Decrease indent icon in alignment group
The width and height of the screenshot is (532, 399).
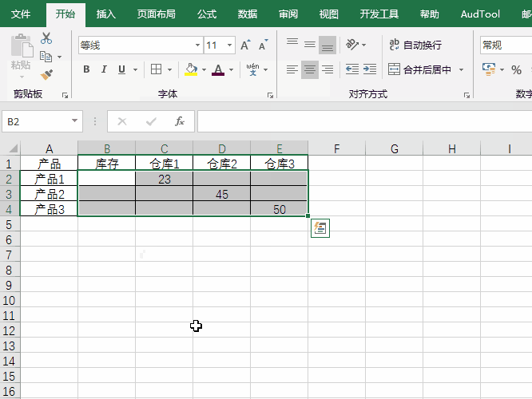pyautogui.click(x=352, y=69)
